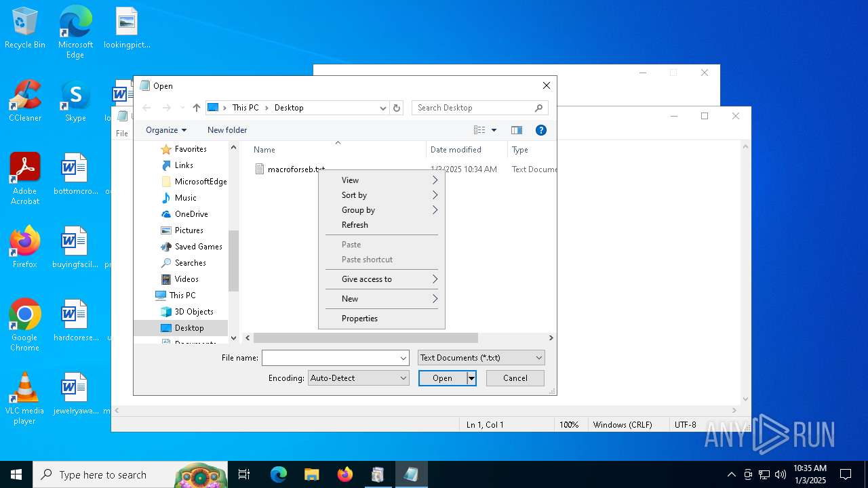The image size is (868, 488).
Task: Choose Refresh from the context menu
Action: click(382, 225)
